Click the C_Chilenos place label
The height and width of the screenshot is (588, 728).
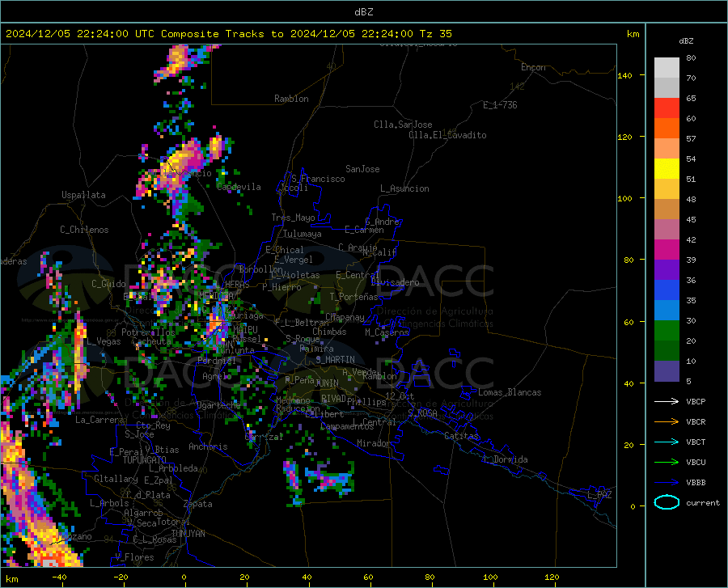pos(84,230)
